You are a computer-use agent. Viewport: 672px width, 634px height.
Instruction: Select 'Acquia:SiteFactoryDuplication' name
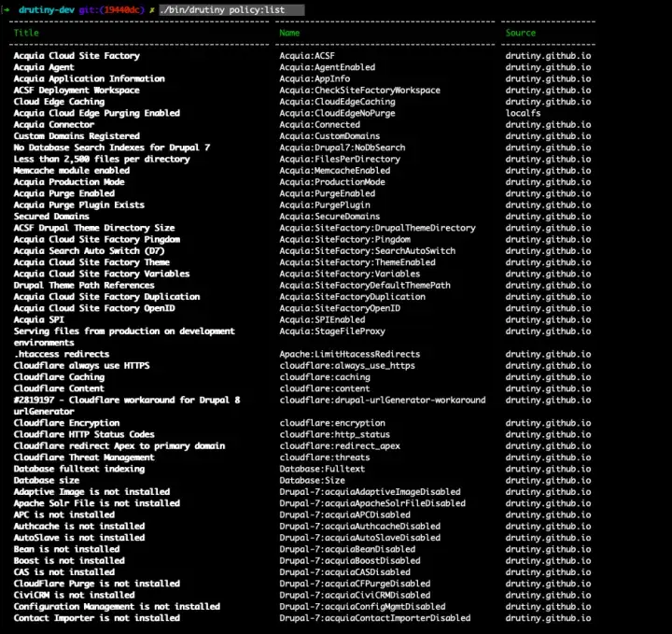click(x=353, y=297)
